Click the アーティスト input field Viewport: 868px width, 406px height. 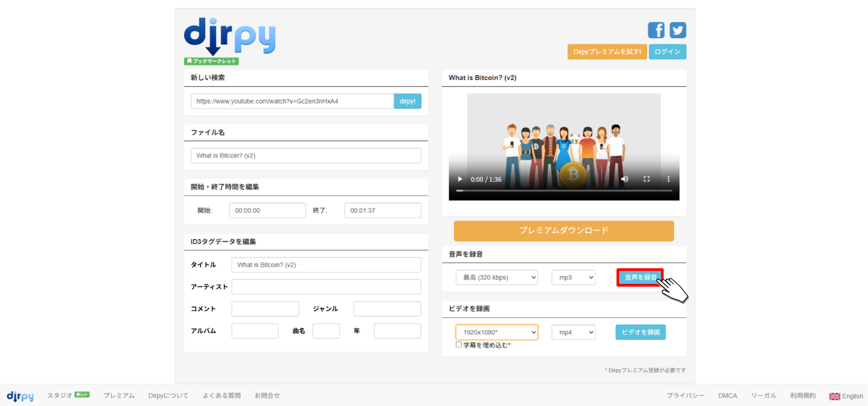coord(326,287)
